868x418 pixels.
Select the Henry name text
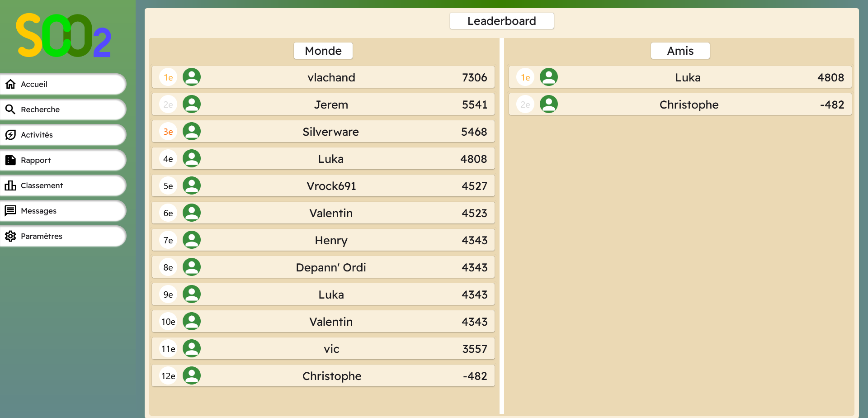pyautogui.click(x=331, y=240)
